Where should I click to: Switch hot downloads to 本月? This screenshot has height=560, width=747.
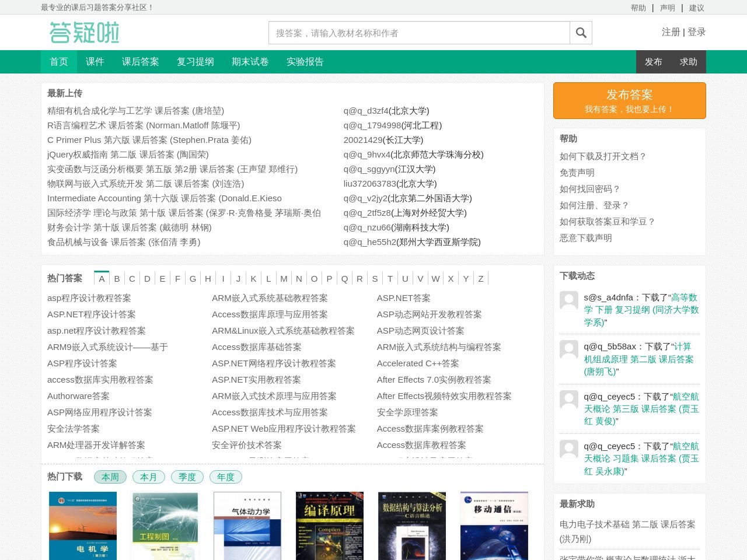pos(149,477)
